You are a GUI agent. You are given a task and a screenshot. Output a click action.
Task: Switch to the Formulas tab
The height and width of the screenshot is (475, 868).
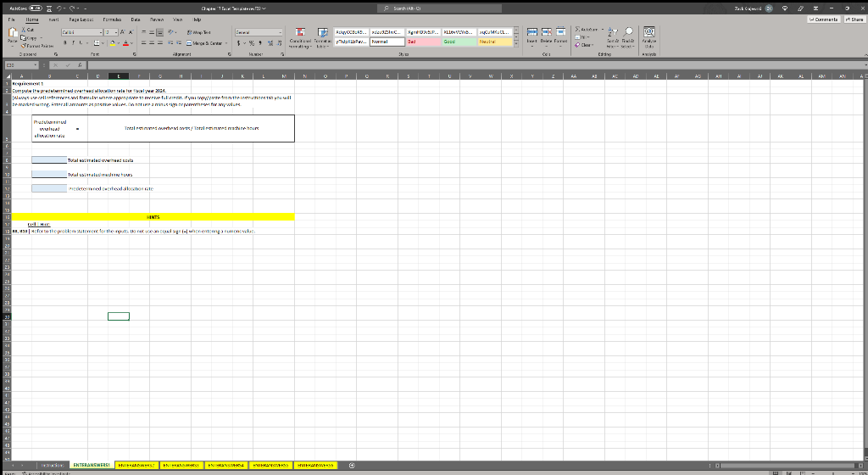click(x=112, y=20)
